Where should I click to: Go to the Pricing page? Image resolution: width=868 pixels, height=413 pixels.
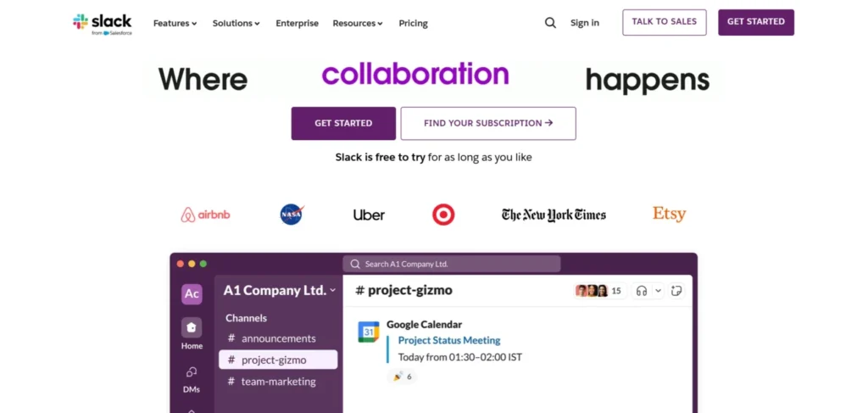pos(414,23)
